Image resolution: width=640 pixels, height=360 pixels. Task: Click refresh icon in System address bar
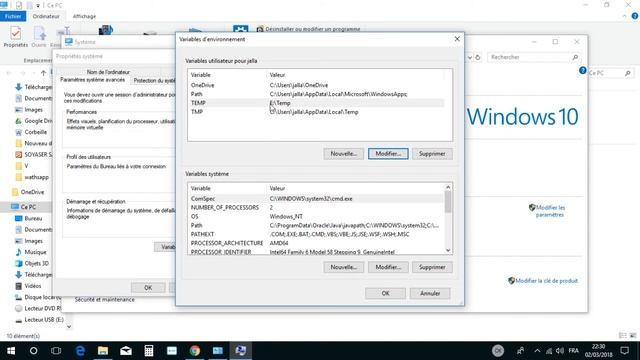[x=478, y=58]
